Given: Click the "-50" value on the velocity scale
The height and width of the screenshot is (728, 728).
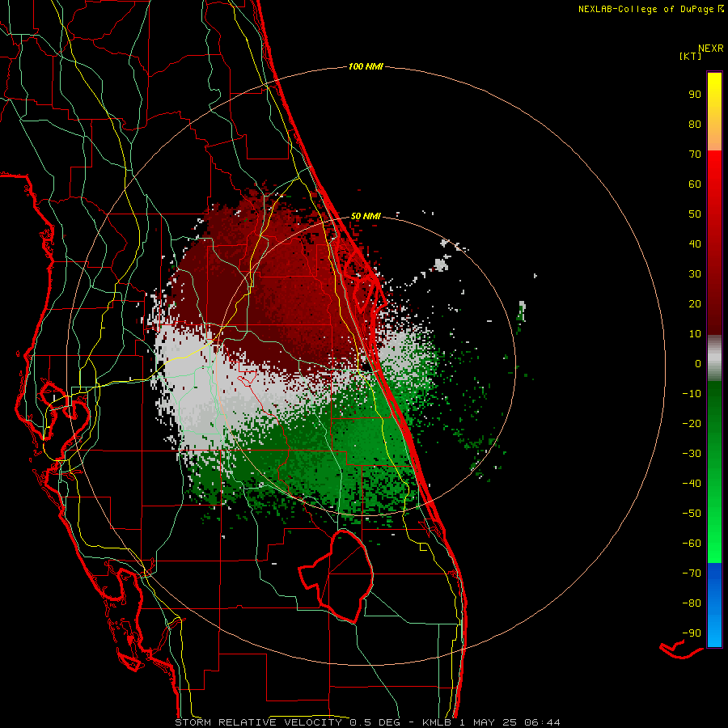Looking at the screenshot, I should (692, 514).
